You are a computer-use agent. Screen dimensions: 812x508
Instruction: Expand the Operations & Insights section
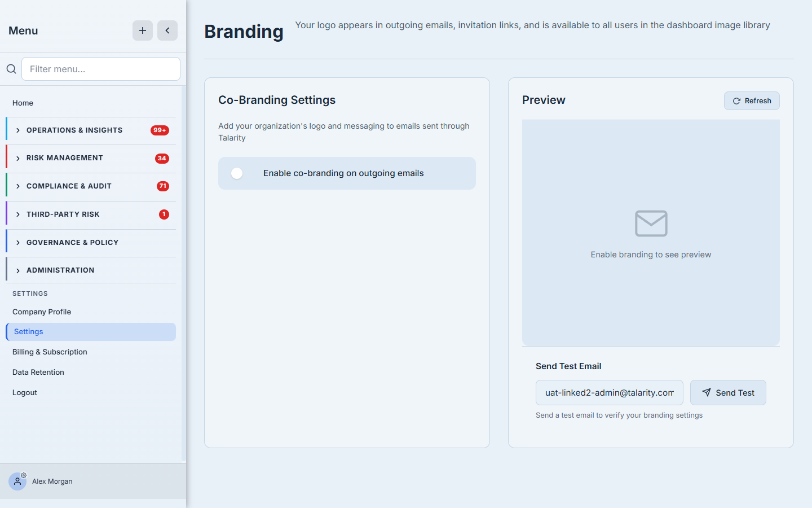tap(91, 130)
